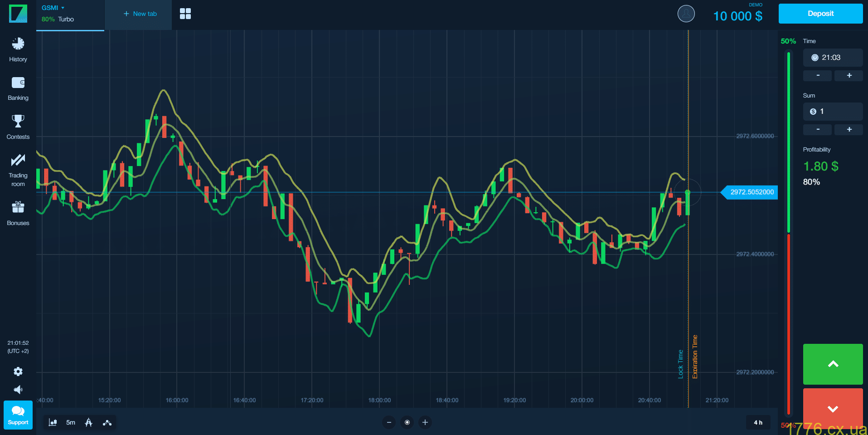Open a New tab
The image size is (868, 435).
point(140,14)
